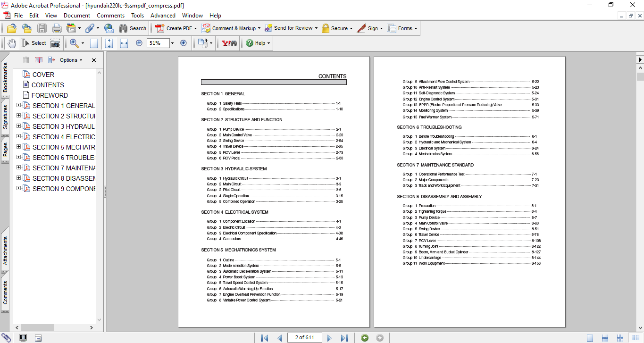
Task: Switch to the Pages side tab
Action: pos(5,150)
